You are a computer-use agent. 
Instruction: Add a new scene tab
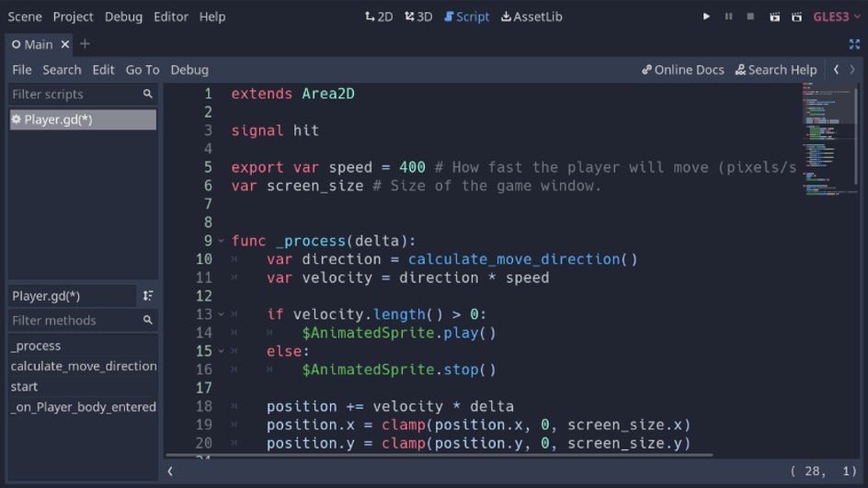(x=85, y=44)
